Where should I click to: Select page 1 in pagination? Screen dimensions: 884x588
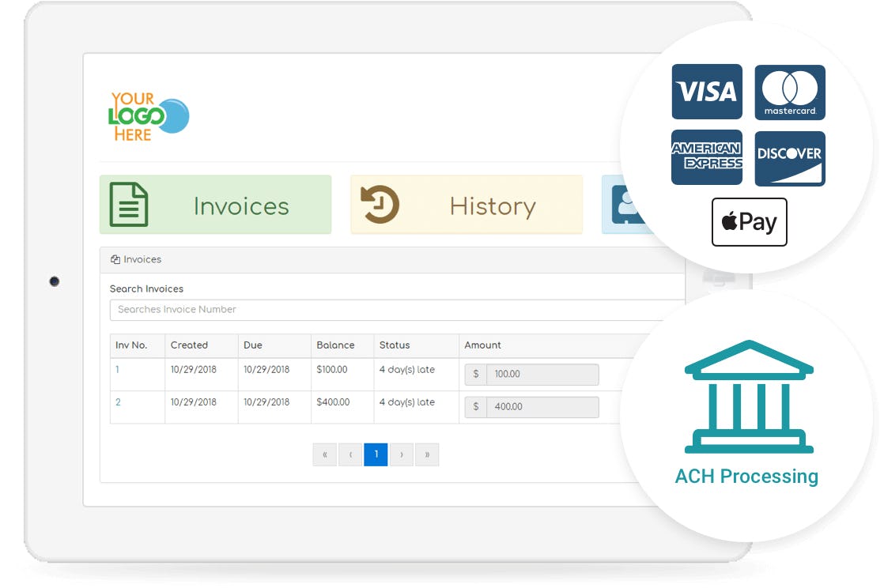376,454
